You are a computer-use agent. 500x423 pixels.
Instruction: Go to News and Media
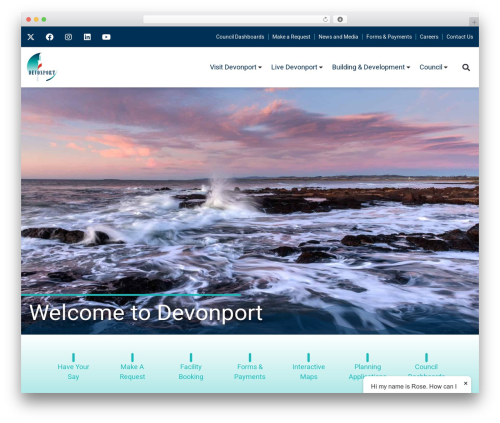click(338, 37)
